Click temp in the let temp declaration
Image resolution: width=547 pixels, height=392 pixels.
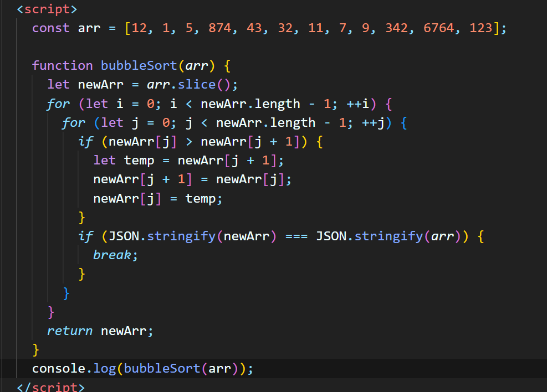click(x=139, y=160)
